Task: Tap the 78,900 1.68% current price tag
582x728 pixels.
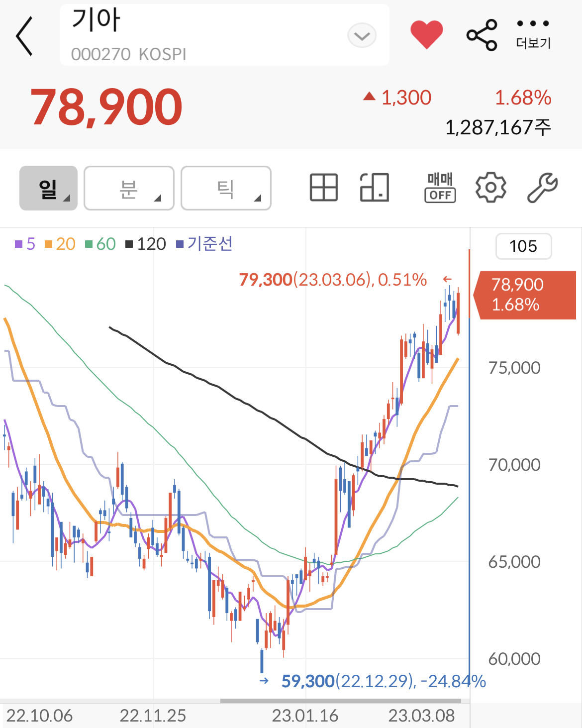Action: [x=524, y=295]
